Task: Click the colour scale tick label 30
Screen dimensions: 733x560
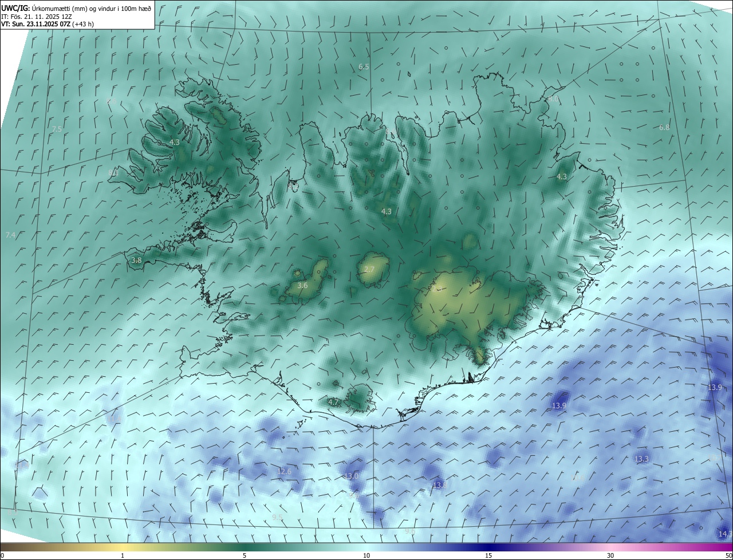Action: 610,555
